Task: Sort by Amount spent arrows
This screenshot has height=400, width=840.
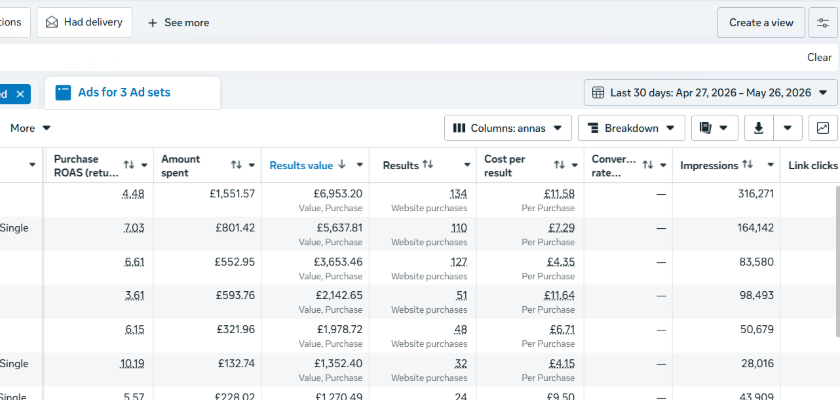Action: 236,165
